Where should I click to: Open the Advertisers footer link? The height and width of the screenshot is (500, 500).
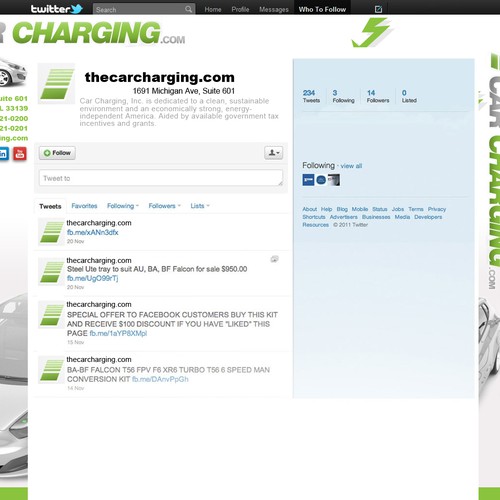343,217
